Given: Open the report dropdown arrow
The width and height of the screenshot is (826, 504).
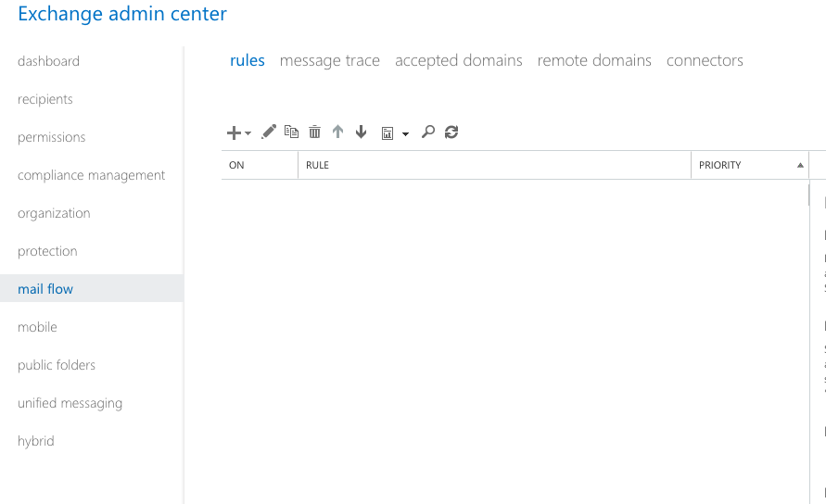Looking at the screenshot, I should click(x=405, y=133).
